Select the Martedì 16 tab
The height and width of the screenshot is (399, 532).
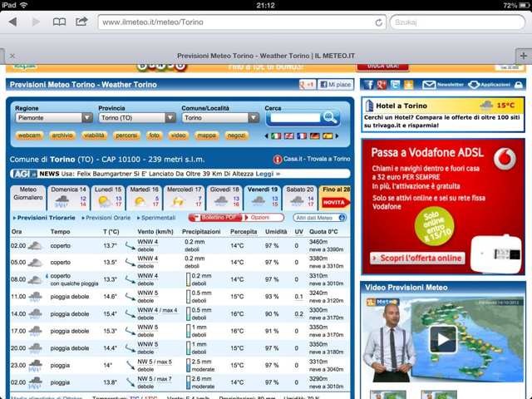click(x=144, y=198)
